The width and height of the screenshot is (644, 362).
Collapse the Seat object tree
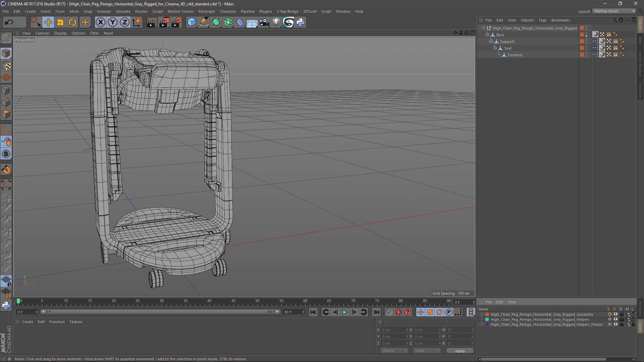pyautogui.click(x=495, y=48)
